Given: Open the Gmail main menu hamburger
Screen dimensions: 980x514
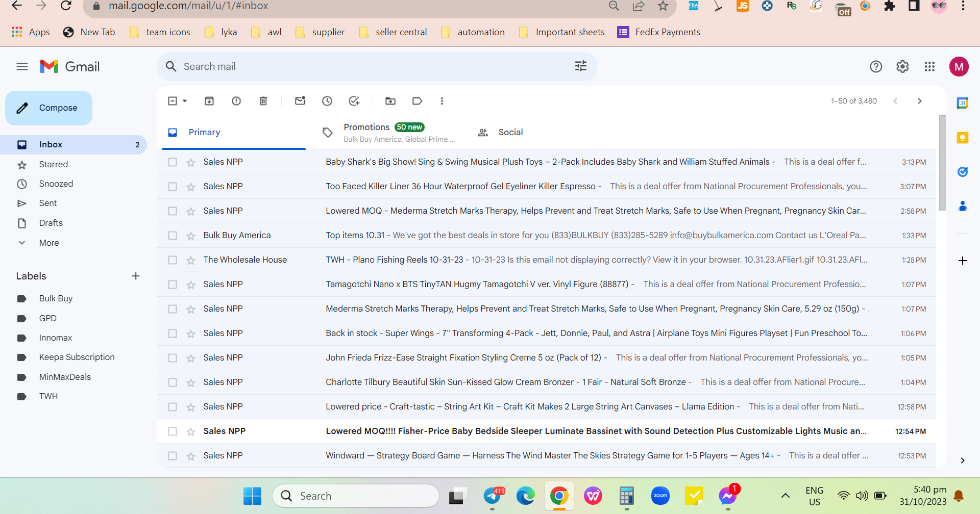Looking at the screenshot, I should pyautogui.click(x=22, y=67).
